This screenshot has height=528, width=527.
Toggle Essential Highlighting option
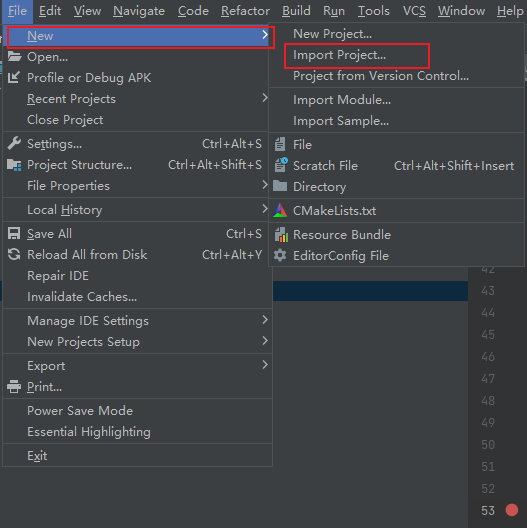pyautogui.click(x=89, y=432)
